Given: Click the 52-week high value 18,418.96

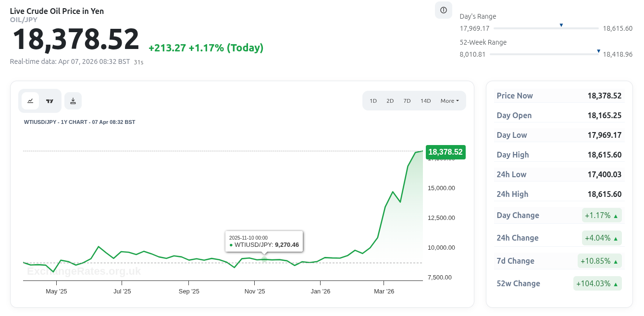Looking at the screenshot, I should click(618, 54).
